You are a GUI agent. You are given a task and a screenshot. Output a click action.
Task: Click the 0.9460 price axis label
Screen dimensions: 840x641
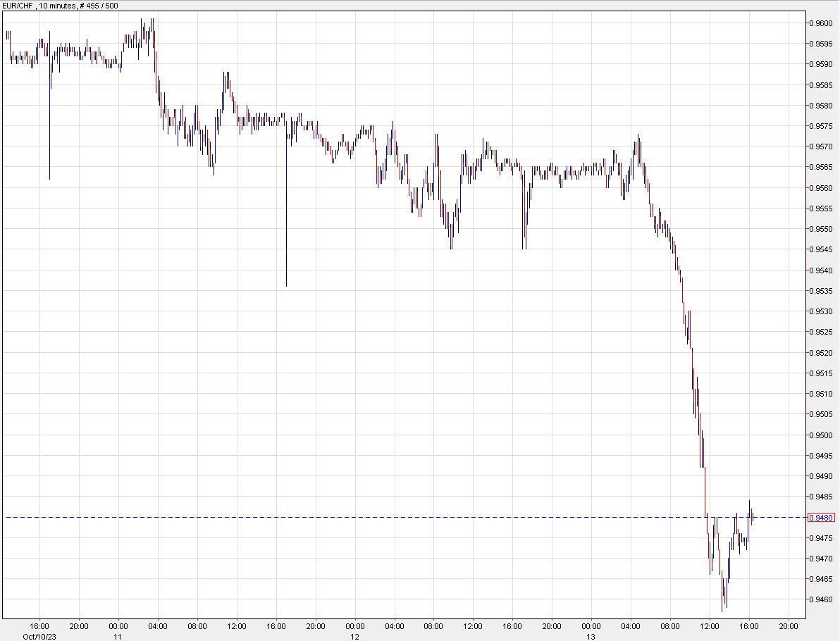pyautogui.click(x=821, y=599)
